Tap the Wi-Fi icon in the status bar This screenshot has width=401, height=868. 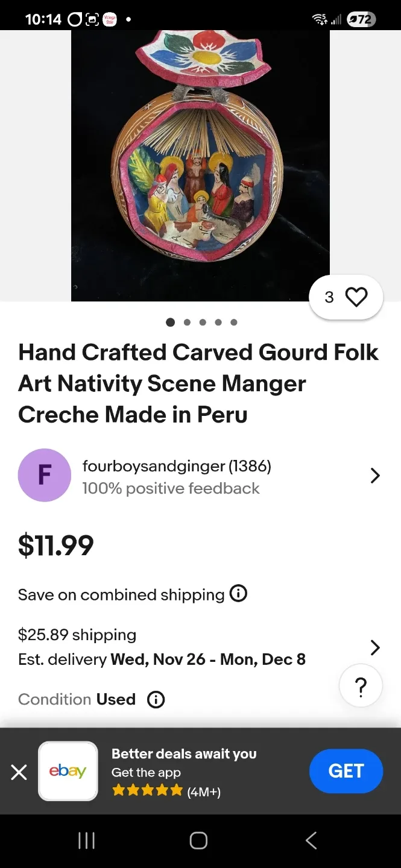320,19
